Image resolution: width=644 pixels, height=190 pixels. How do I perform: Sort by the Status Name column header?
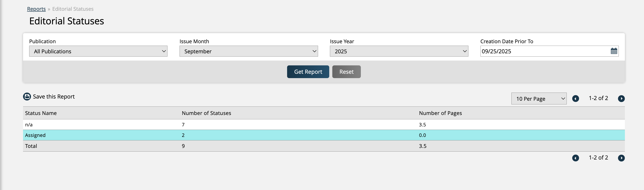(x=41, y=113)
